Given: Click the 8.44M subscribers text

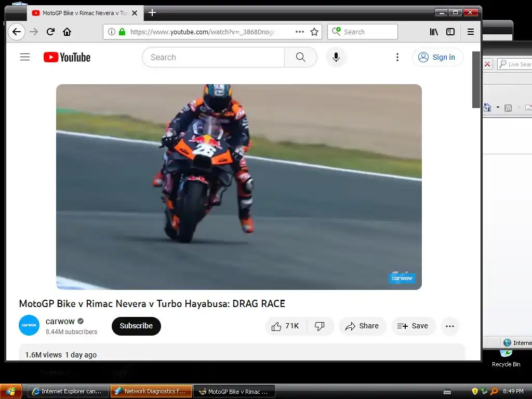Looking at the screenshot, I should [x=71, y=332].
